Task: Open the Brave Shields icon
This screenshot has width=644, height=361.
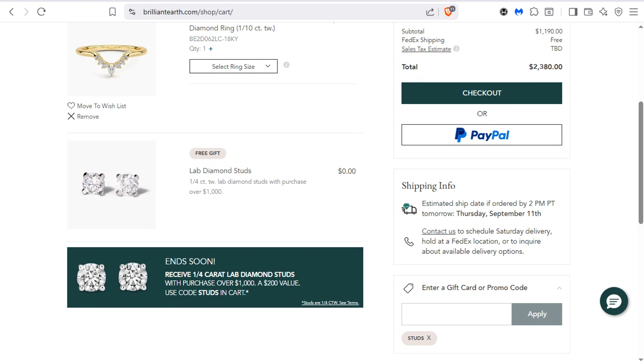Action: click(x=449, y=12)
